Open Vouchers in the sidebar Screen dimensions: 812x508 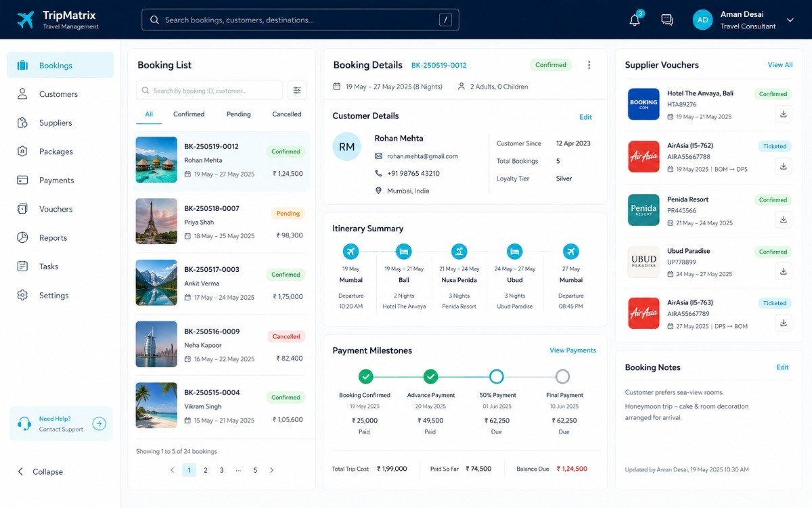click(x=60, y=209)
